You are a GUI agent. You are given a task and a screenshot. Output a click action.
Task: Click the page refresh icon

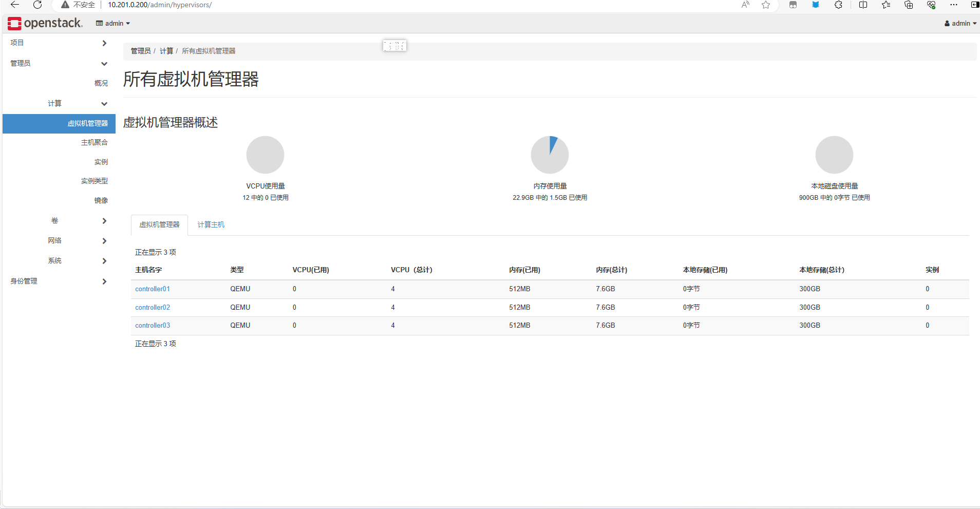coord(37,5)
